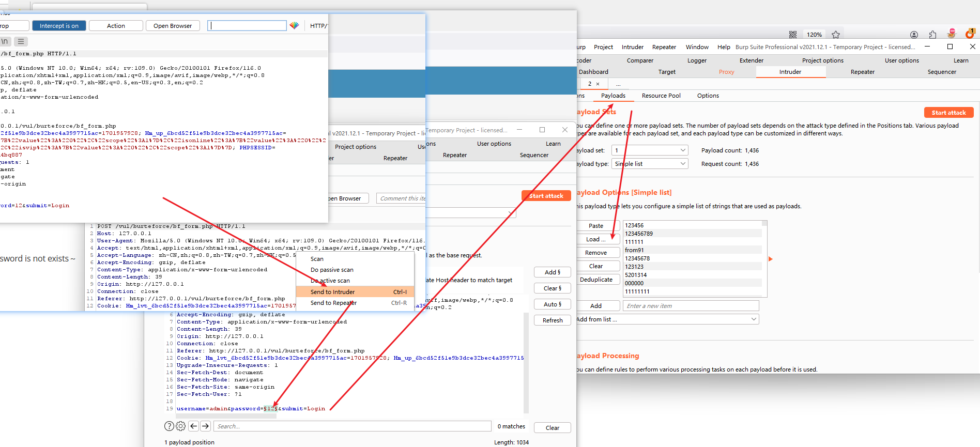Screen dimensions: 980x447
Task: Click Start attack in Payloads window
Action: (x=948, y=113)
